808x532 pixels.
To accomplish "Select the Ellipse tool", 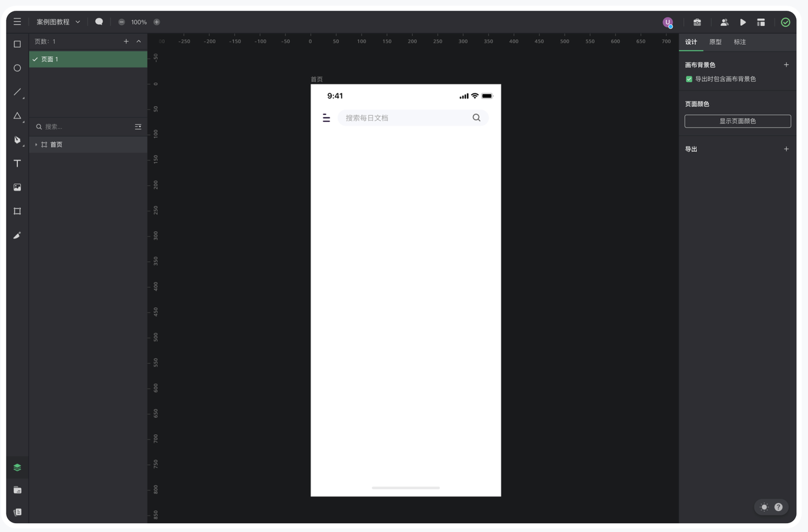I will tap(17, 68).
